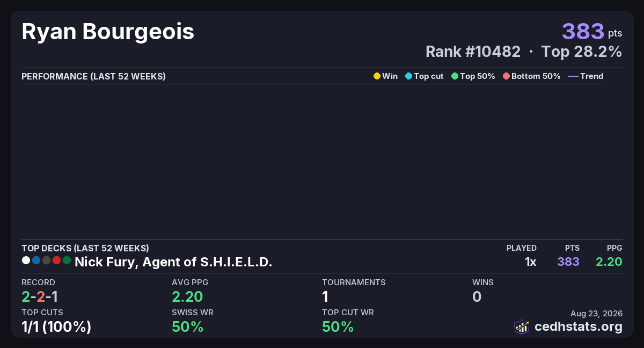This screenshot has width=644, height=348.
Task: Click the 383 pts total score
Action: (x=592, y=32)
